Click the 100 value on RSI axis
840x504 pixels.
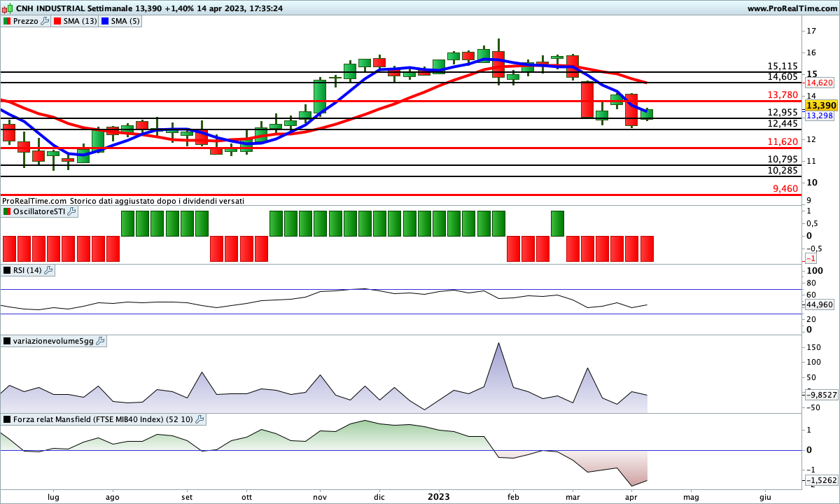point(814,270)
